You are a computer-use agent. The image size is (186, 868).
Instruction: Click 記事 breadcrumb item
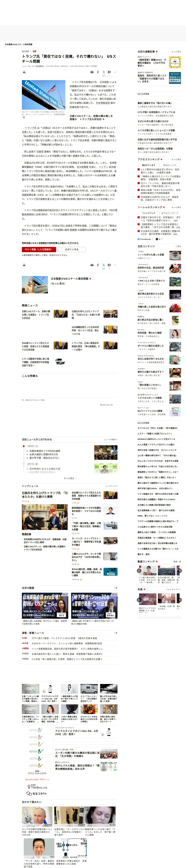tap(34, 52)
